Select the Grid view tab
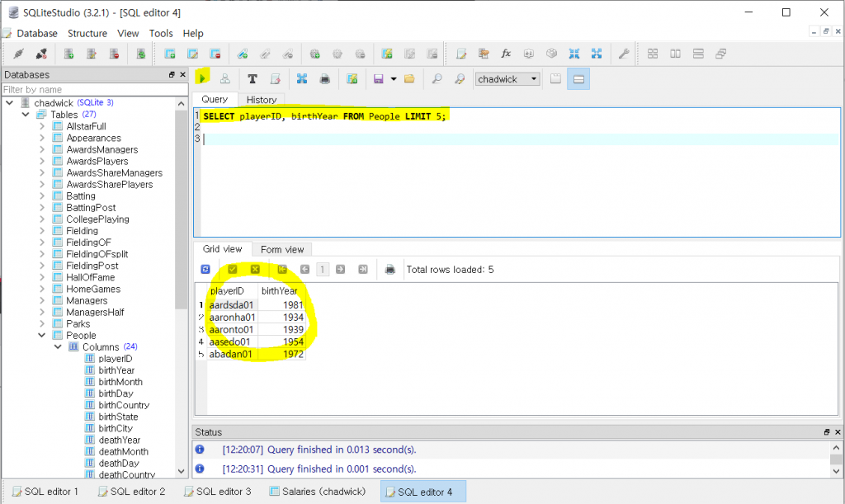Screen dimensions: 845x504 tap(223, 249)
